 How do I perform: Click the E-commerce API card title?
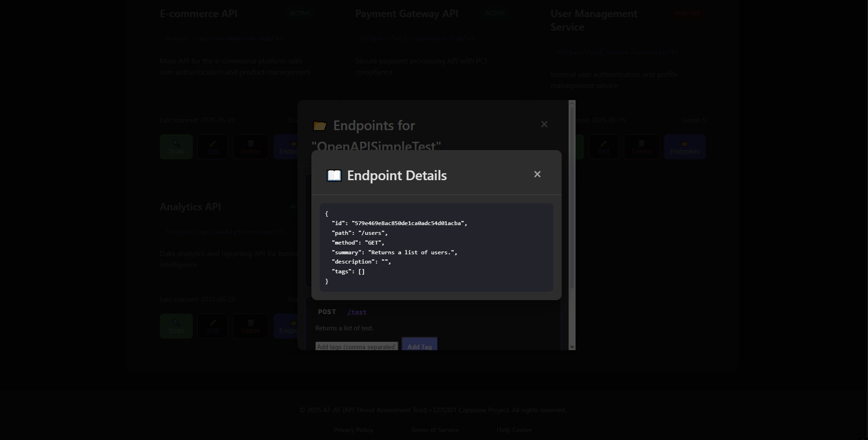point(198,13)
